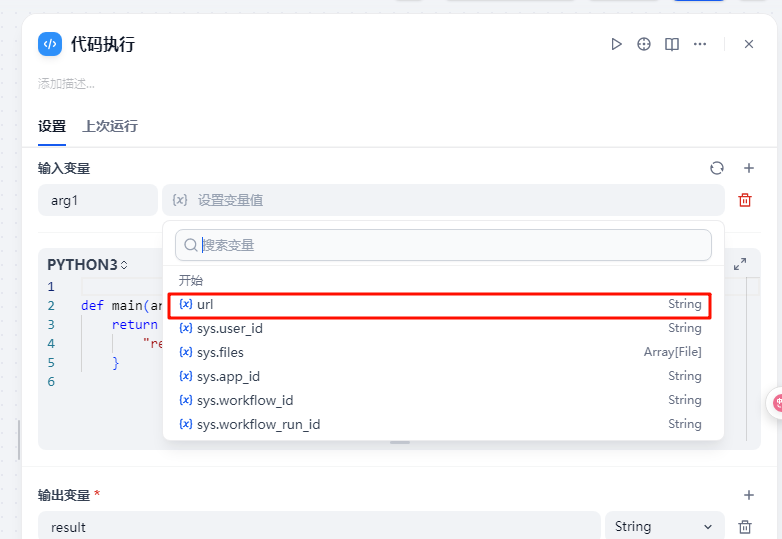Image resolution: width=782 pixels, height=539 pixels.
Task: Expand the code editor to fullscreen
Action: [740, 264]
